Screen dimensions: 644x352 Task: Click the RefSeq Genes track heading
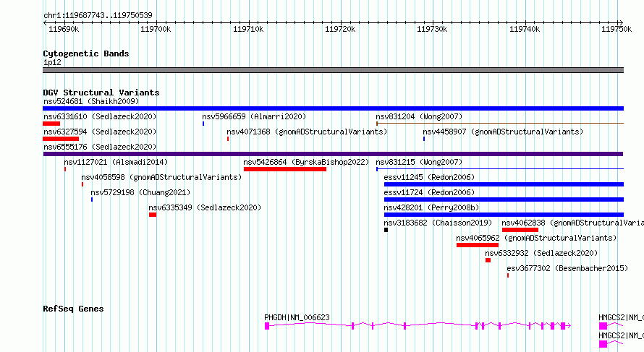[x=73, y=309]
